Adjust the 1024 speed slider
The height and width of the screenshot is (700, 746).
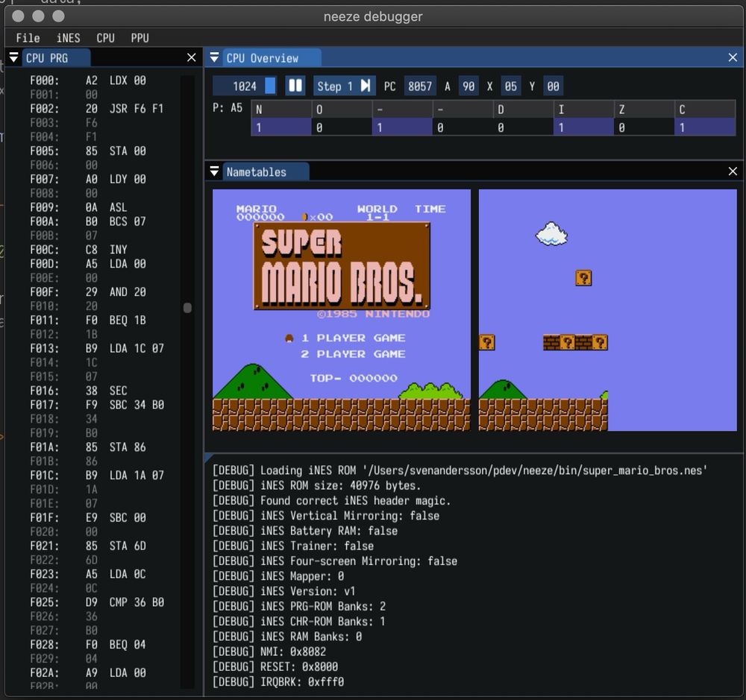coord(244,86)
